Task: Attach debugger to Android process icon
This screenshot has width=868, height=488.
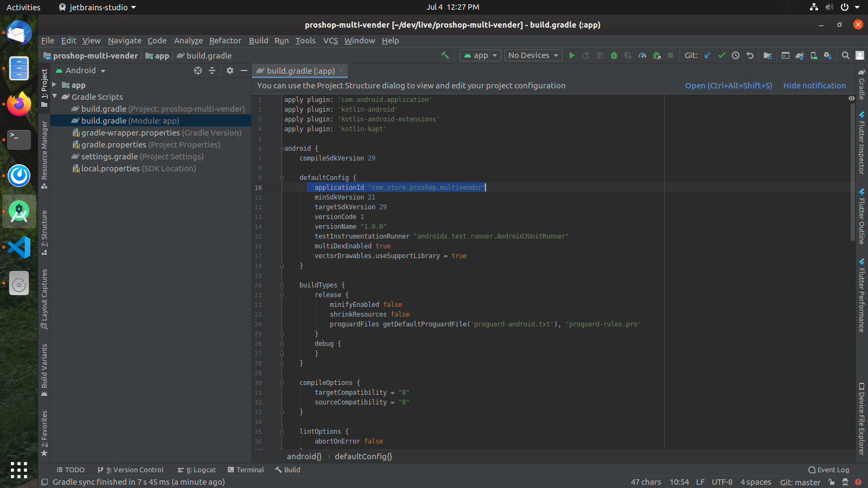Action: (x=656, y=55)
